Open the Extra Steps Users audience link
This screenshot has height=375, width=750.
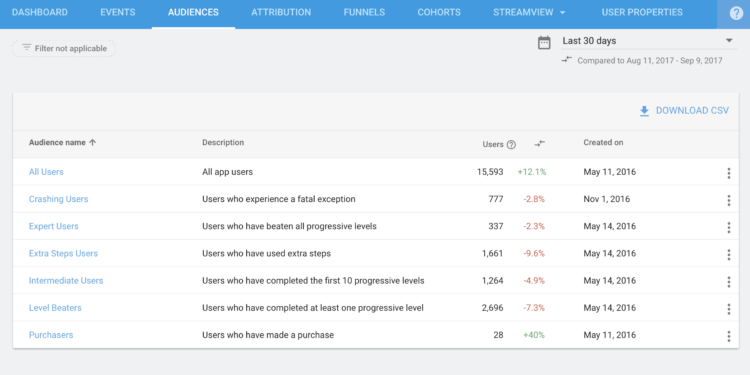tap(63, 254)
